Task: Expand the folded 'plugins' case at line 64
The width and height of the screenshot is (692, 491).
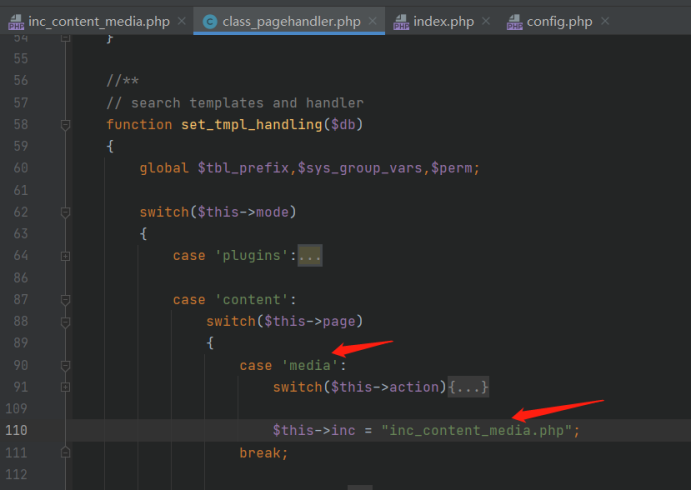Action: click(65, 256)
